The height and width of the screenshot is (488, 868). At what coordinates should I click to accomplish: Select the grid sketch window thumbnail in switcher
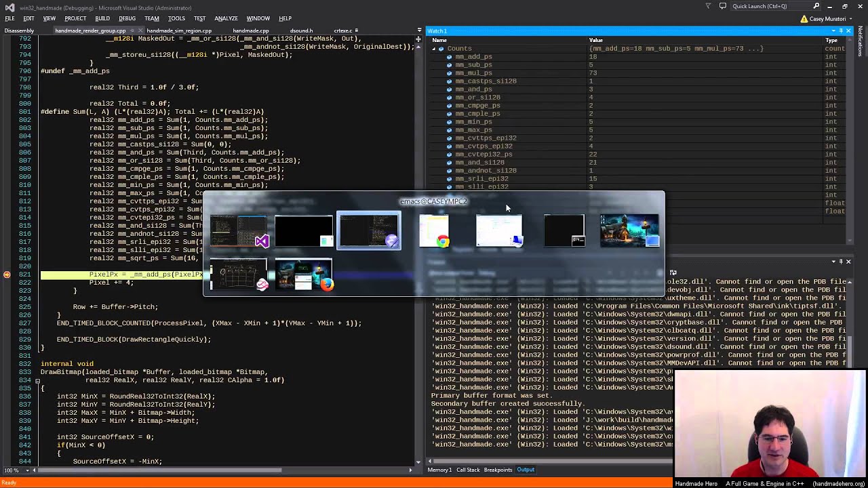[239, 274]
